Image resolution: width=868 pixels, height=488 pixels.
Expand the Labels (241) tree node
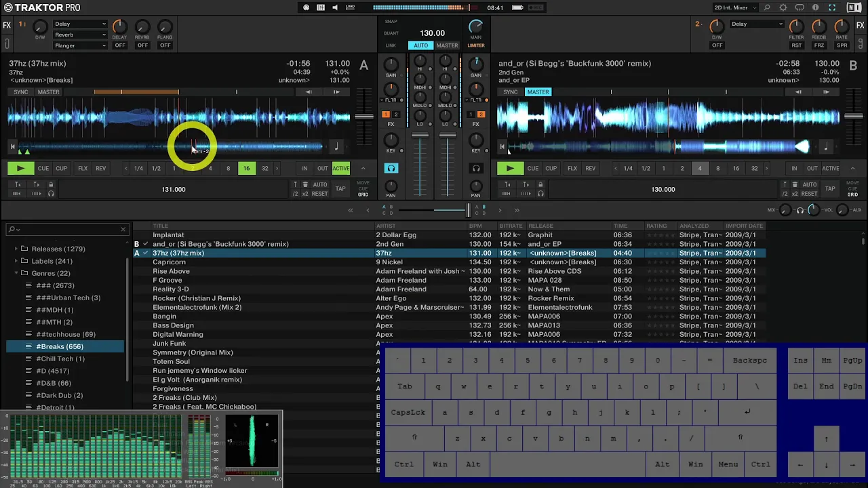pyautogui.click(x=16, y=261)
